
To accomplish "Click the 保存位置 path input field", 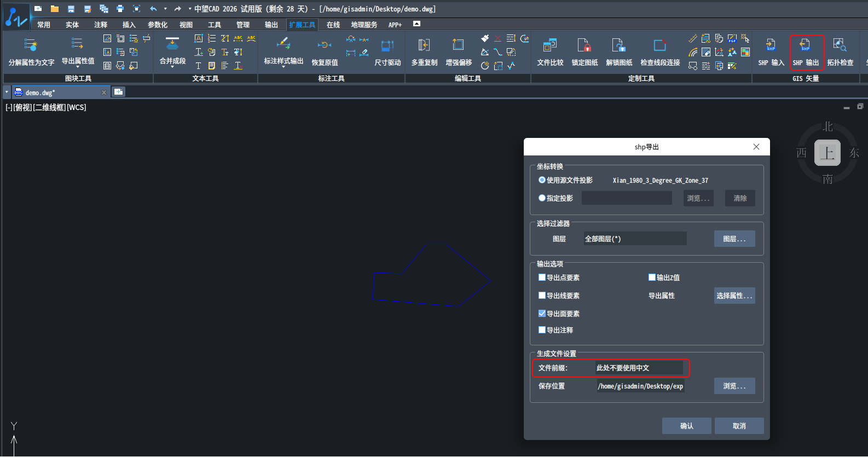I will pyautogui.click(x=640, y=386).
